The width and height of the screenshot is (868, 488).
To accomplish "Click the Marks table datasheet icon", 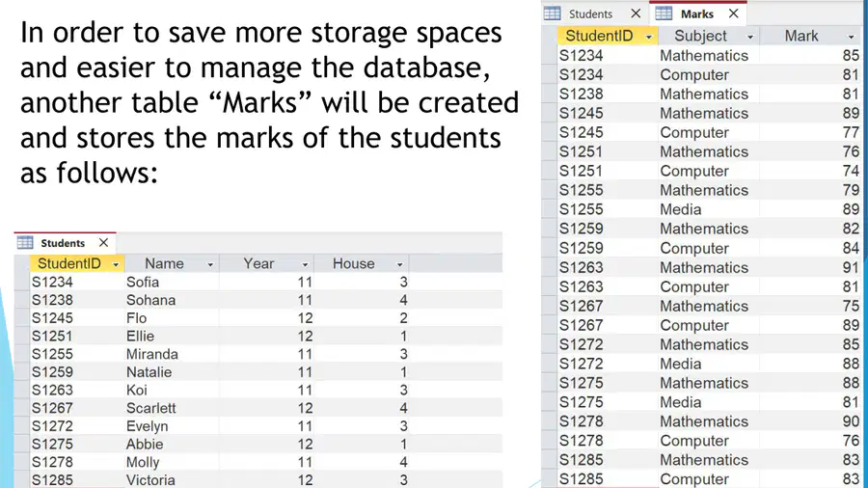I will [664, 14].
